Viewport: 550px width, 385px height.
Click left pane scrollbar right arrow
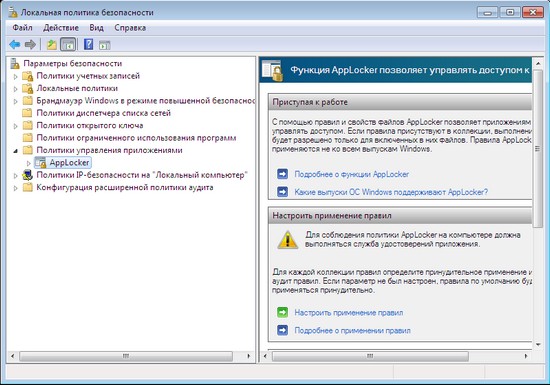(249, 356)
